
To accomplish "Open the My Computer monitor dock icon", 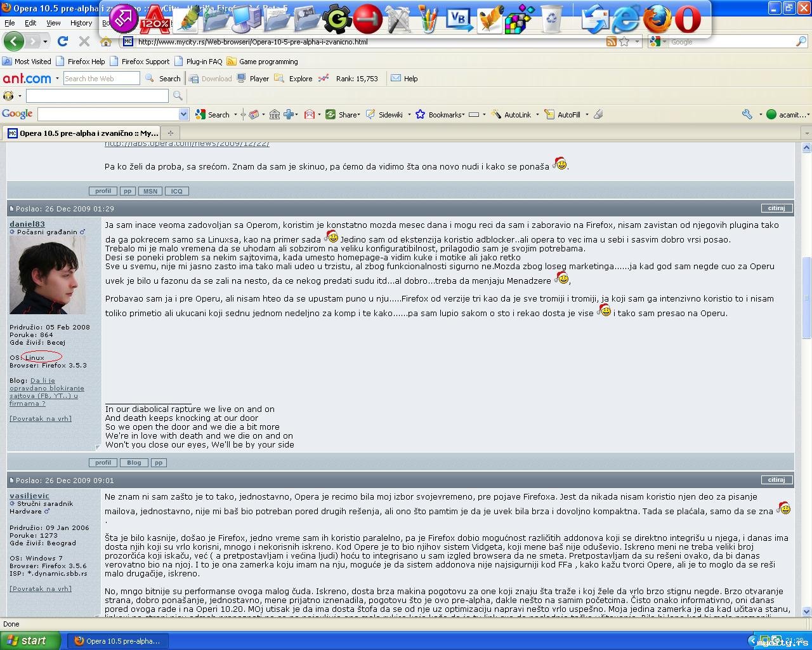I will pos(245,19).
